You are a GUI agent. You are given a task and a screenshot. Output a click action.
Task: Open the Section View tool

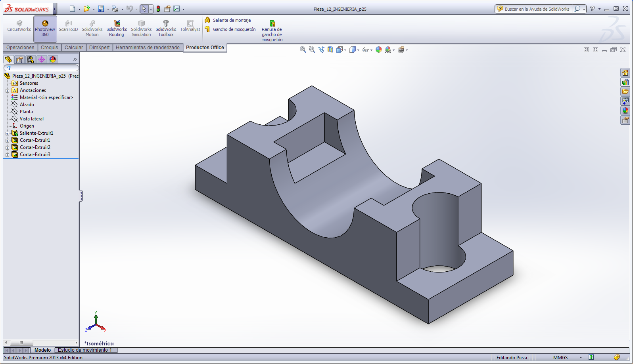330,50
